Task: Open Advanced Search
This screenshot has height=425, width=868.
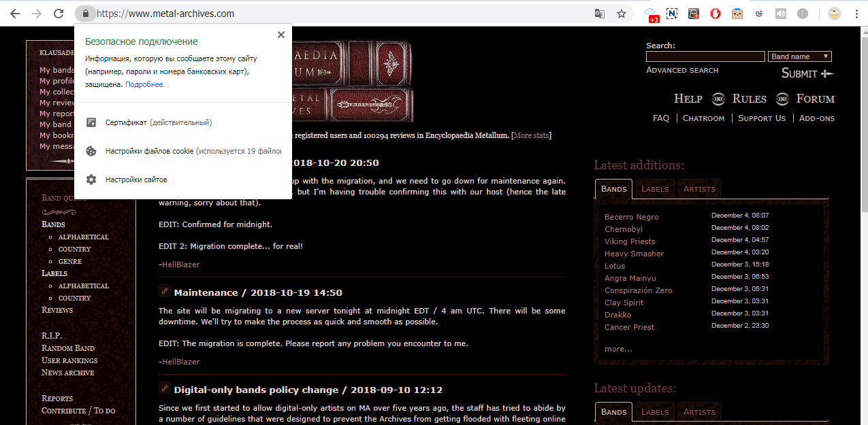Action: [x=682, y=70]
